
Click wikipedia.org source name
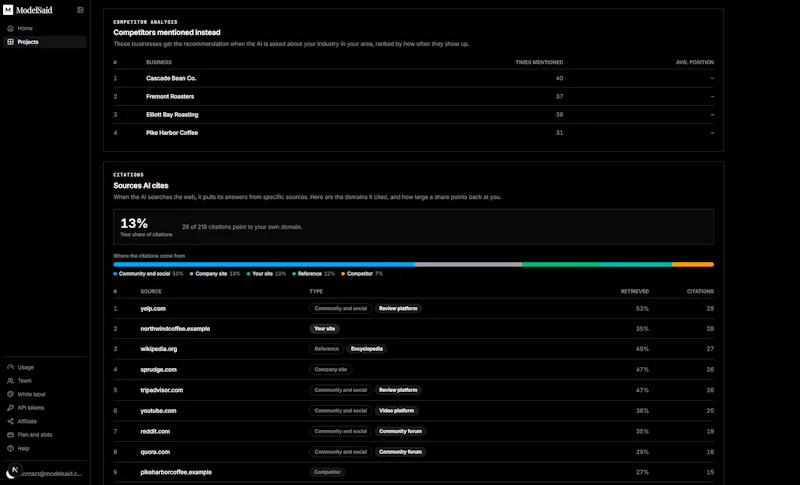pos(159,349)
